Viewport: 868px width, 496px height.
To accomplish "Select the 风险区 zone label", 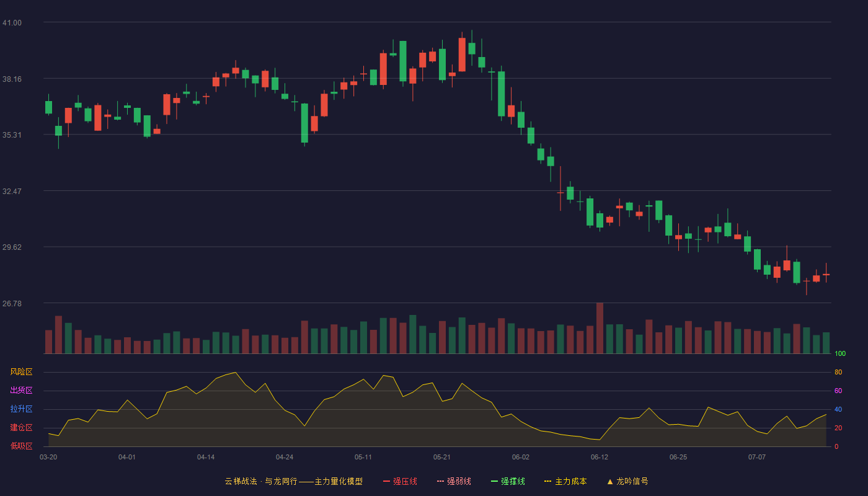I will [x=21, y=372].
